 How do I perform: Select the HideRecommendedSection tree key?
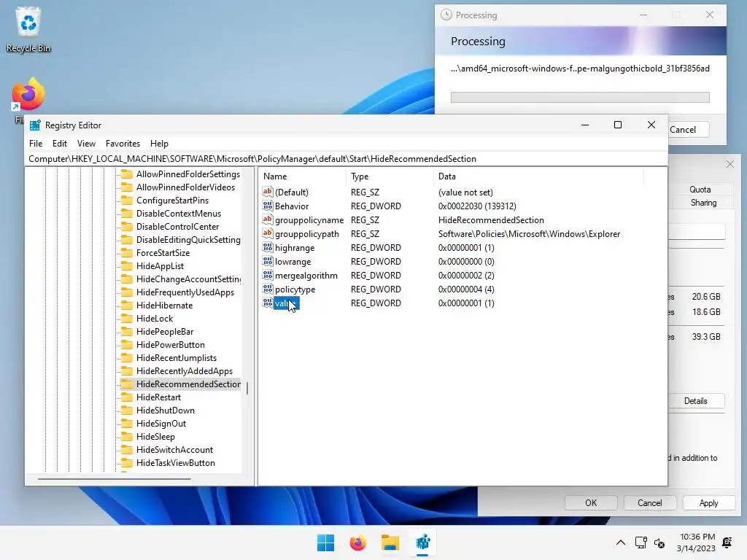(188, 384)
